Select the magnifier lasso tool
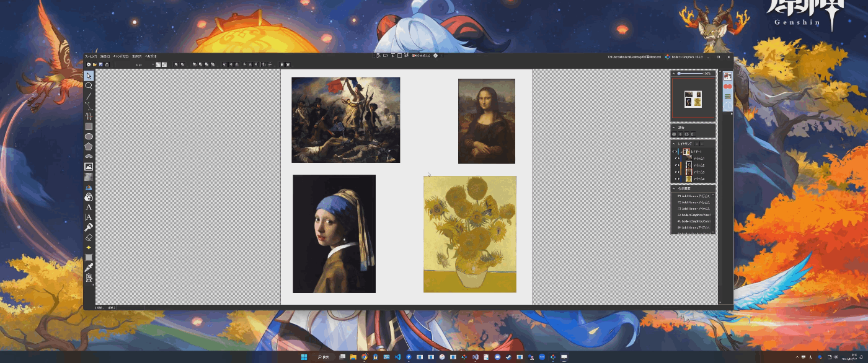 coord(89,86)
